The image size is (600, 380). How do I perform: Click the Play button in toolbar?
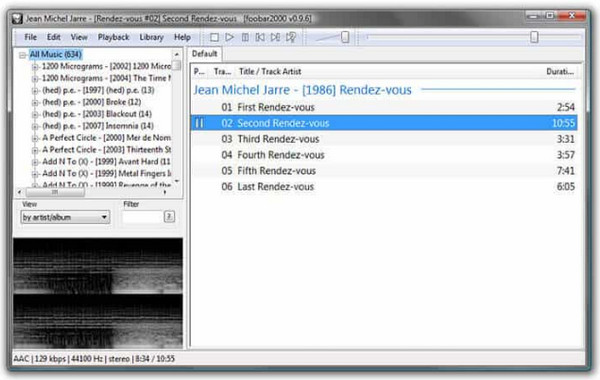230,37
